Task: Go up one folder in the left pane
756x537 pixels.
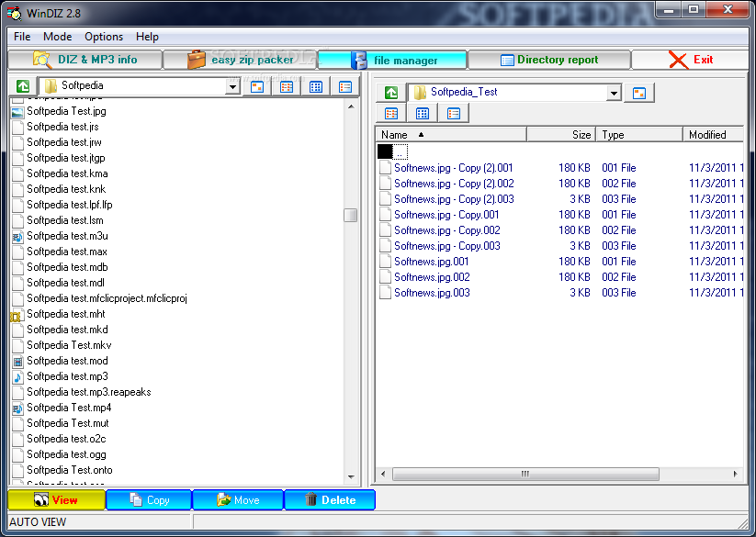Action: (x=23, y=86)
